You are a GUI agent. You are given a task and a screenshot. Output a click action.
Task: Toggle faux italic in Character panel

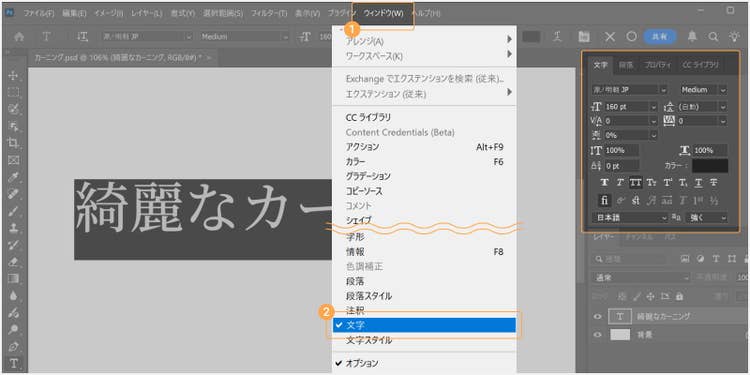point(620,182)
